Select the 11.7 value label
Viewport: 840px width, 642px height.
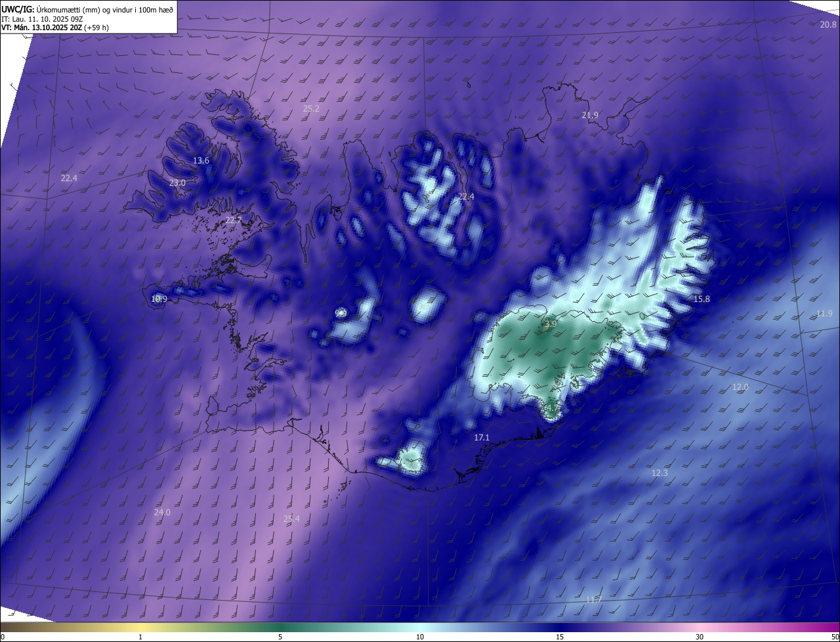[593, 600]
